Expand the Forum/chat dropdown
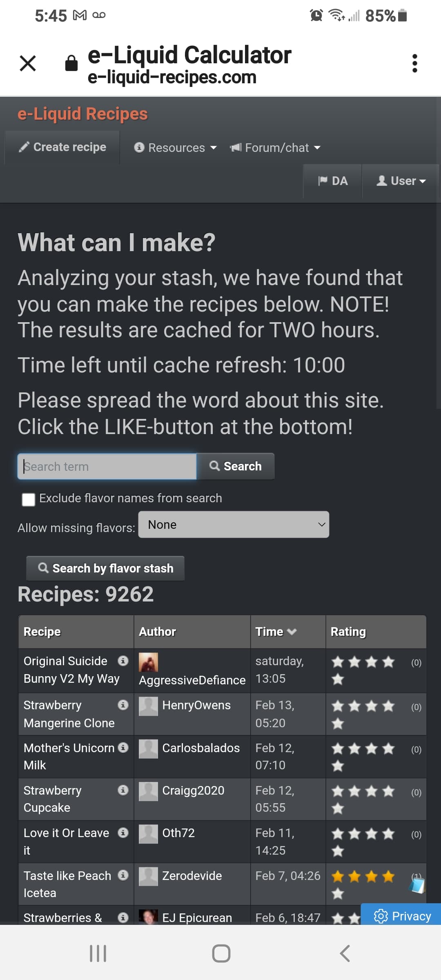 pyautogui.click(x=276, y=147)
